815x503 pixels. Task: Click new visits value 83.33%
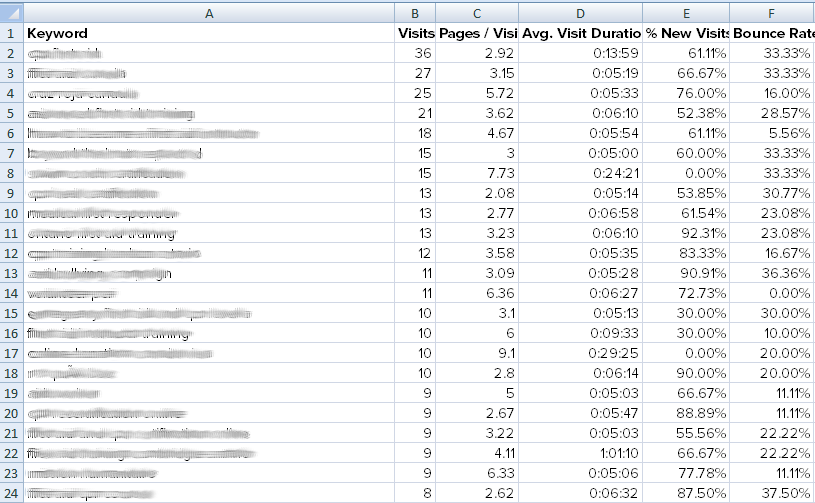click(x=686, y=253)
